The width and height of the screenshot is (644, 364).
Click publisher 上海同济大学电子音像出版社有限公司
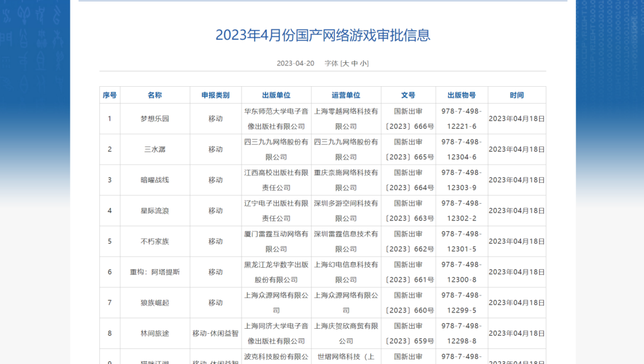click(277, 334)
